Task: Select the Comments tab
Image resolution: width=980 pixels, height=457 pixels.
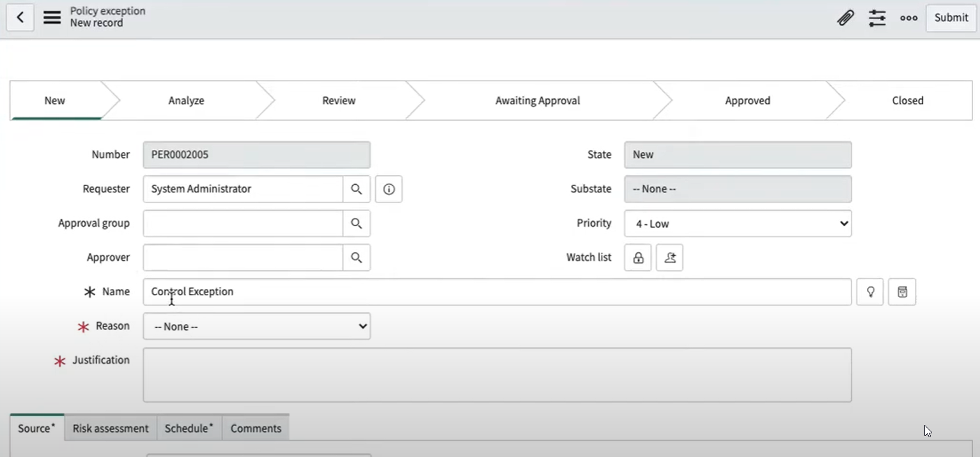Action: click(256, 428)
